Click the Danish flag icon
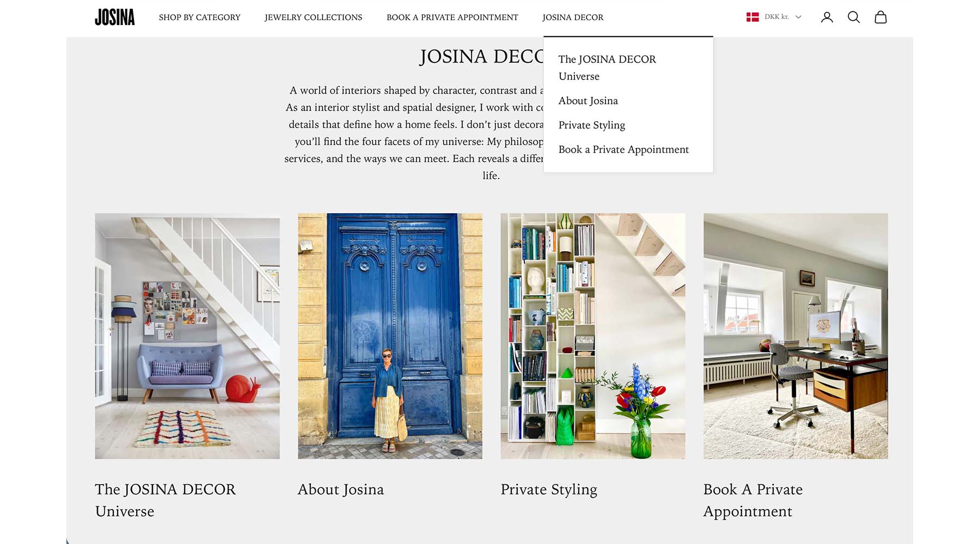The height and width of the screenshot is (544, 980). (x=752, y=17)
